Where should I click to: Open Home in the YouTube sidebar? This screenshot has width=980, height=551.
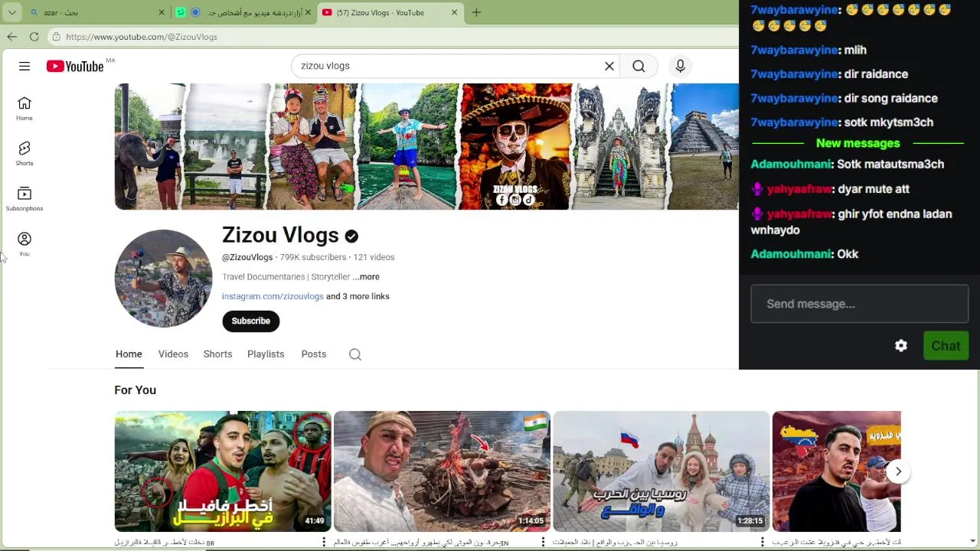point(24,109)
